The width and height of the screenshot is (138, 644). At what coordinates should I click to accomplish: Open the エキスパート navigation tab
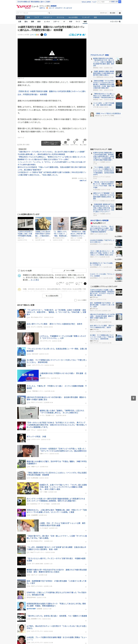click(48, 17)
